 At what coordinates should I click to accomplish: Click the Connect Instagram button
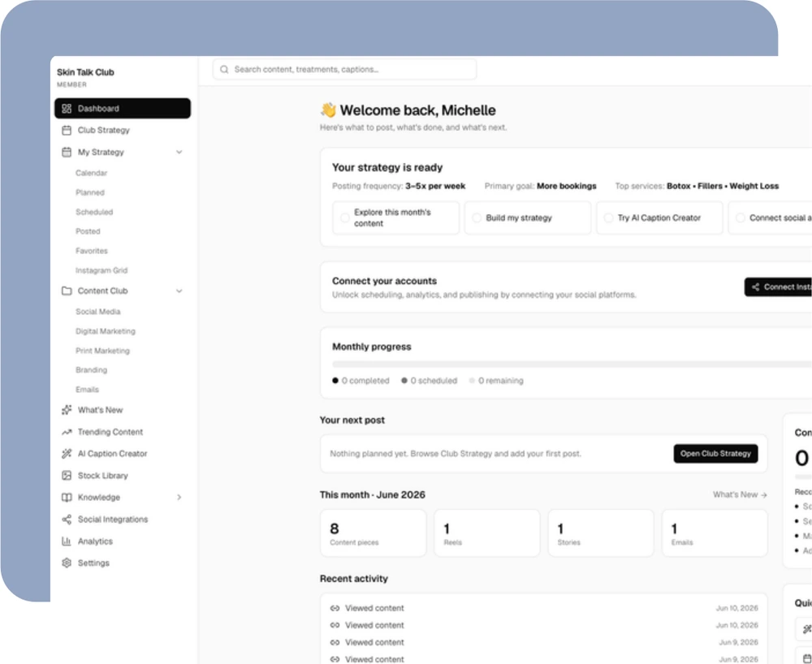pyautogui.click(x=779, y=287)
